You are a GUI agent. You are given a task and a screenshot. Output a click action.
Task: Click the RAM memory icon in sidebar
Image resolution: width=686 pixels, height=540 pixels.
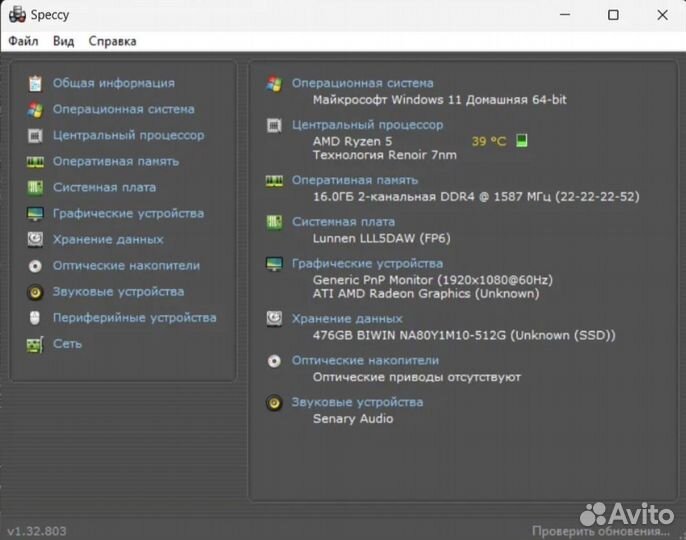tap(35, 161)
